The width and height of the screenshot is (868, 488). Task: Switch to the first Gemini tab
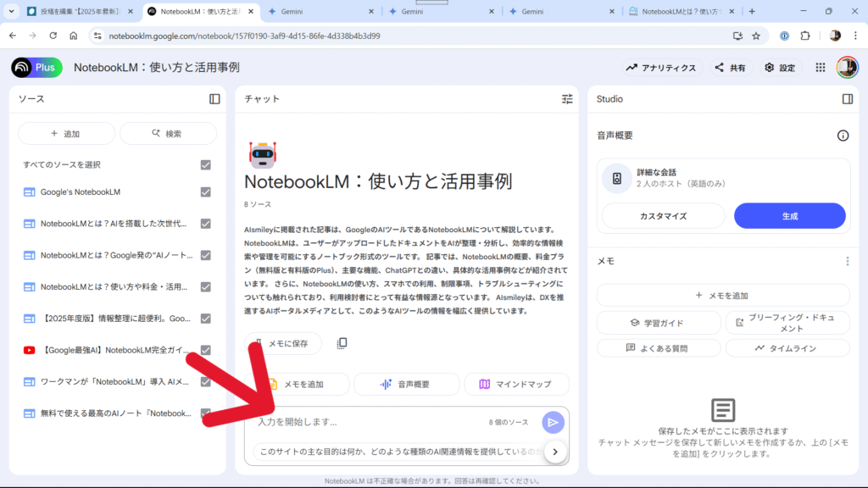(321, 11)
